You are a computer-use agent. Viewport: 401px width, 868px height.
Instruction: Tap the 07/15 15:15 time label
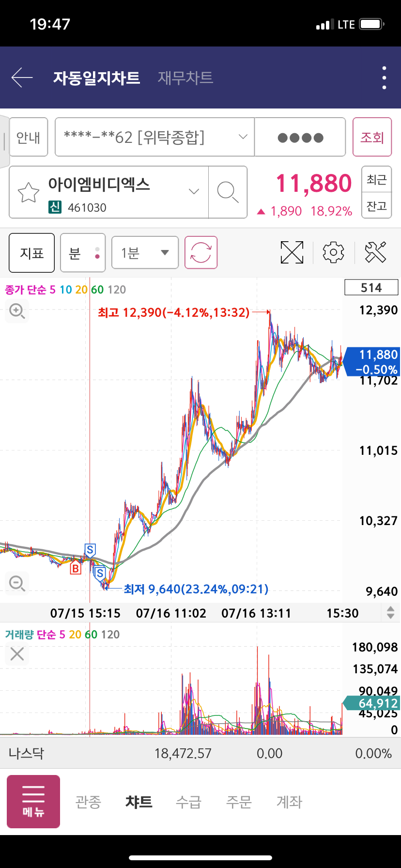pyautogui.click(x=85, y=613)
